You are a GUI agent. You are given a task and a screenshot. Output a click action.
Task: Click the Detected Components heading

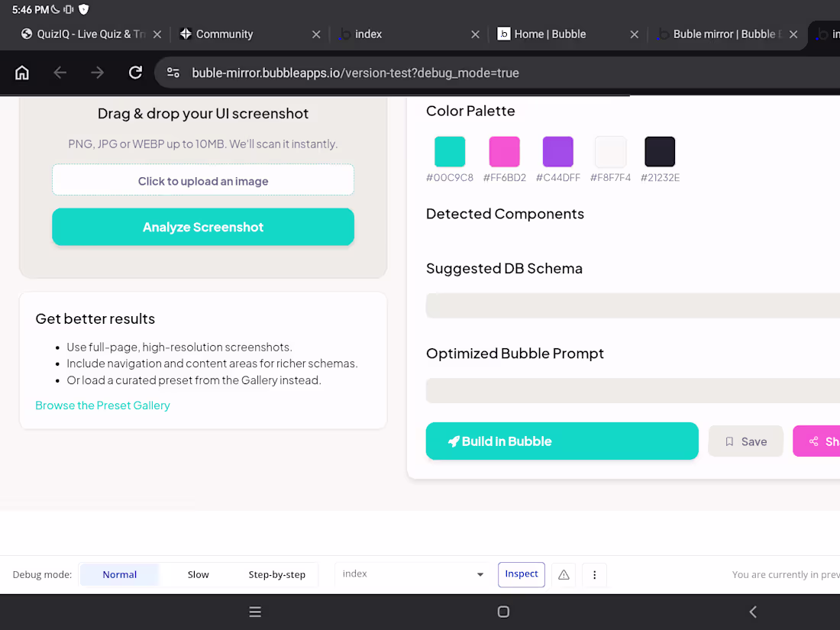pyautogui.click(x=505, y=214)
